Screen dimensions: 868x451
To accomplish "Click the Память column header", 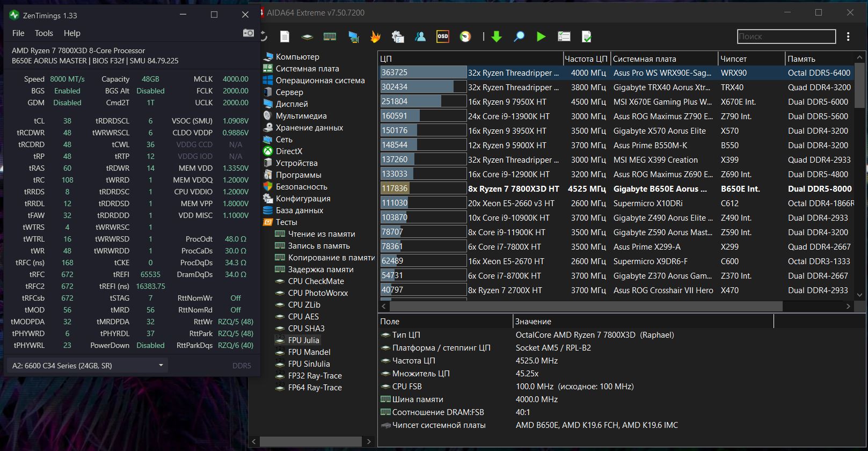I will pos(801,59).
